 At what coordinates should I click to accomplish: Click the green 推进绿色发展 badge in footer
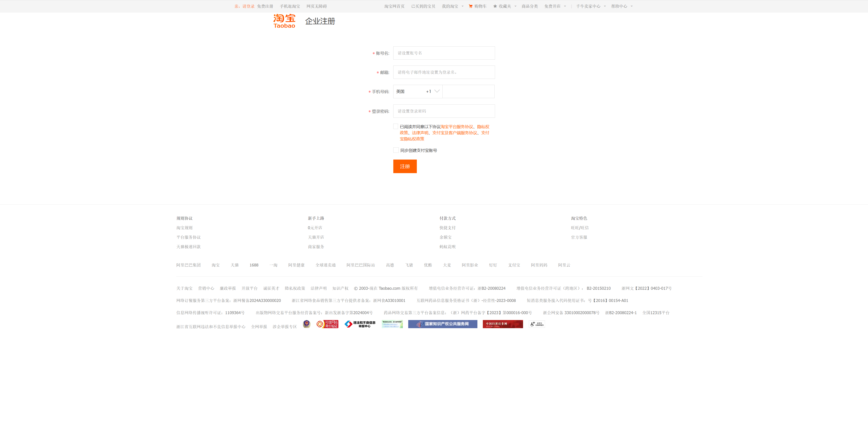tap(392, 324)
